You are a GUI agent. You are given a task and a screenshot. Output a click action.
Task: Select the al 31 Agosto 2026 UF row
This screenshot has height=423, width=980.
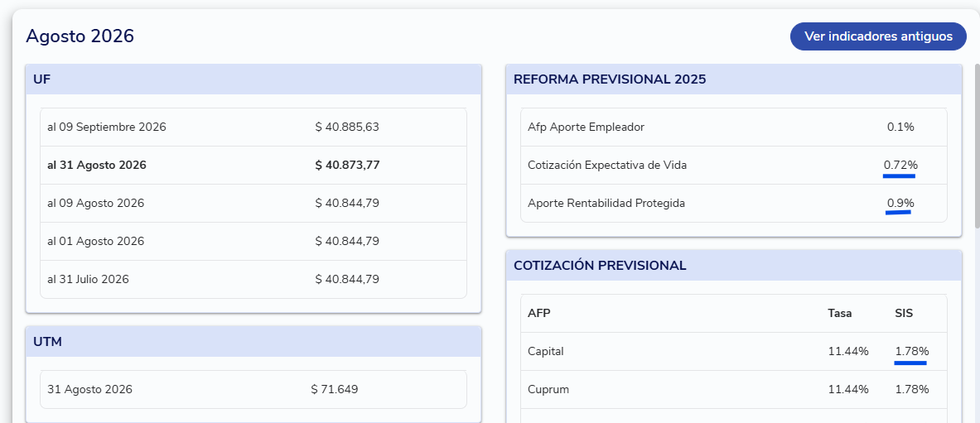coord(253,165)
